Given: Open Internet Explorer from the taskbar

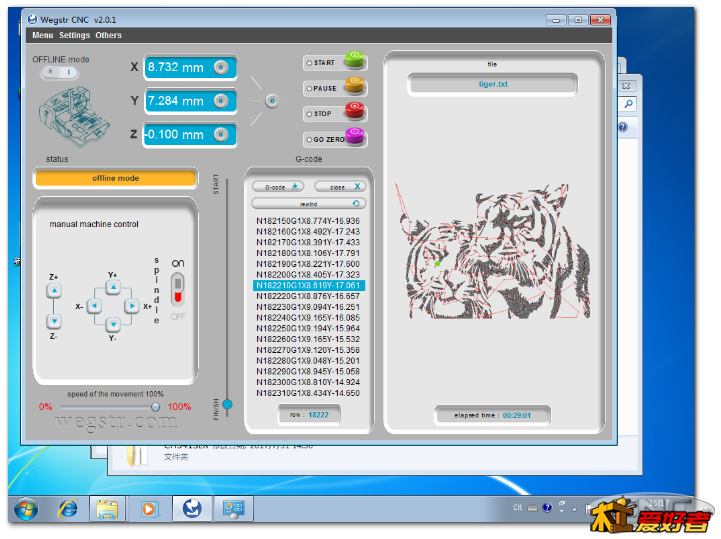Looking at the screenshot, I should [68, 509].
